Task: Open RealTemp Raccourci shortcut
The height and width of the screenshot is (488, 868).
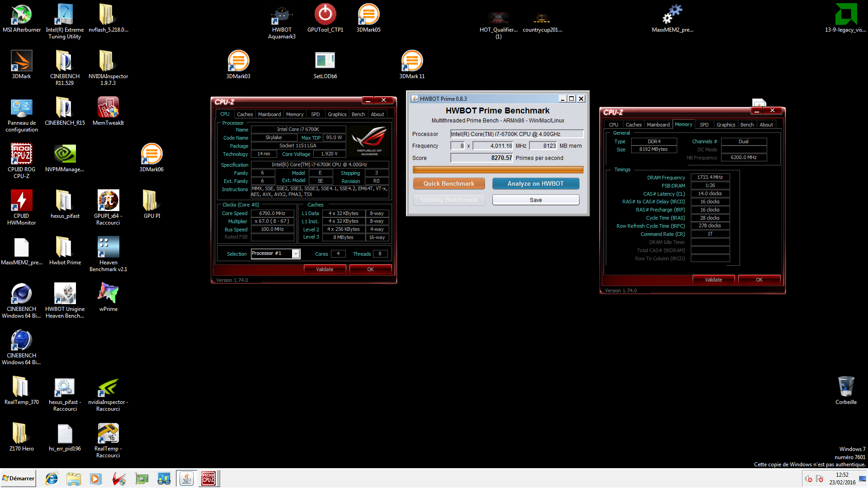Action: pos(108,440)
